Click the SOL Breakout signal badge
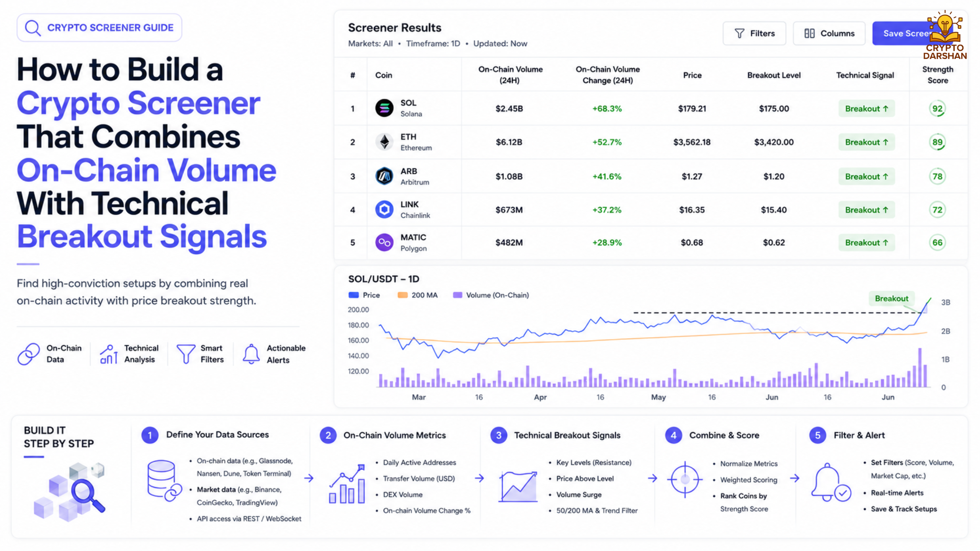Image resolution: width=980 pixels, height=551 pixels. [x=866, y=109]
